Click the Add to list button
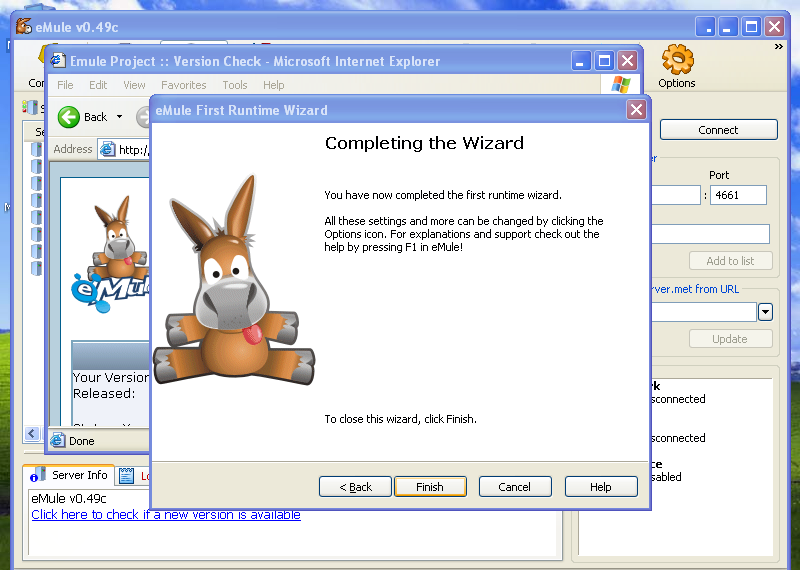800x570 pixels. point(730,261)
